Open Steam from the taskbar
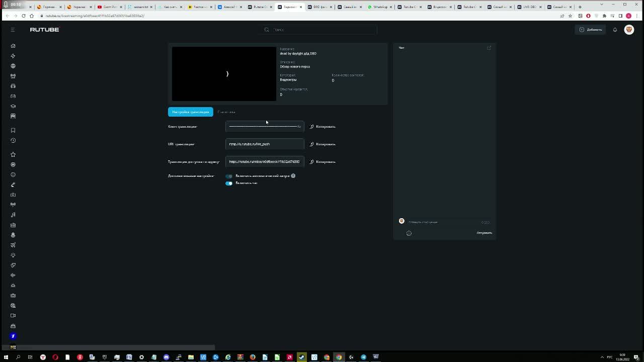Viewport: 644px width, 362px height. tap(301, 357)
